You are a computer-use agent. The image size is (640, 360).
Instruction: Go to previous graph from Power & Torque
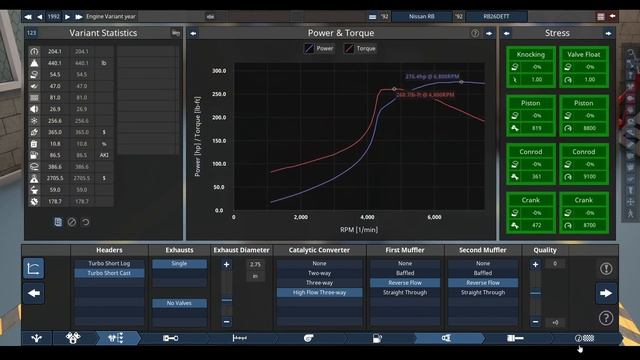193,33
